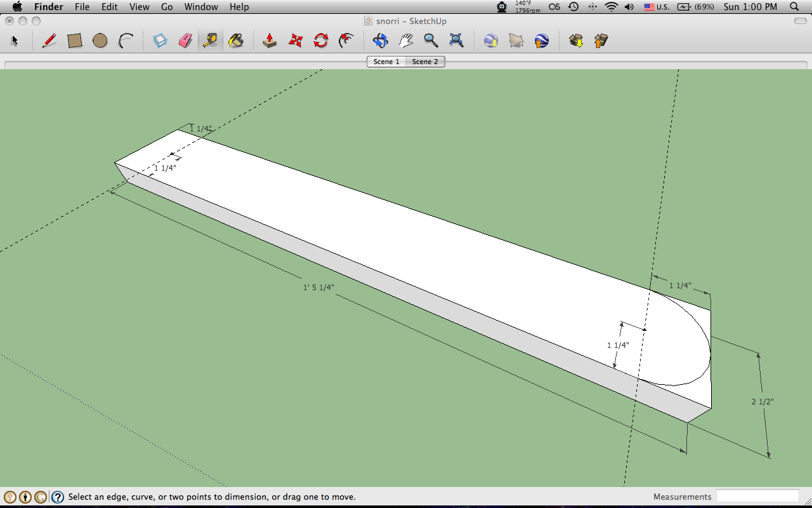Switch to the Scene 1 tab
The height and width of the screenshot is (508, 812).
(x=386, y=62)
